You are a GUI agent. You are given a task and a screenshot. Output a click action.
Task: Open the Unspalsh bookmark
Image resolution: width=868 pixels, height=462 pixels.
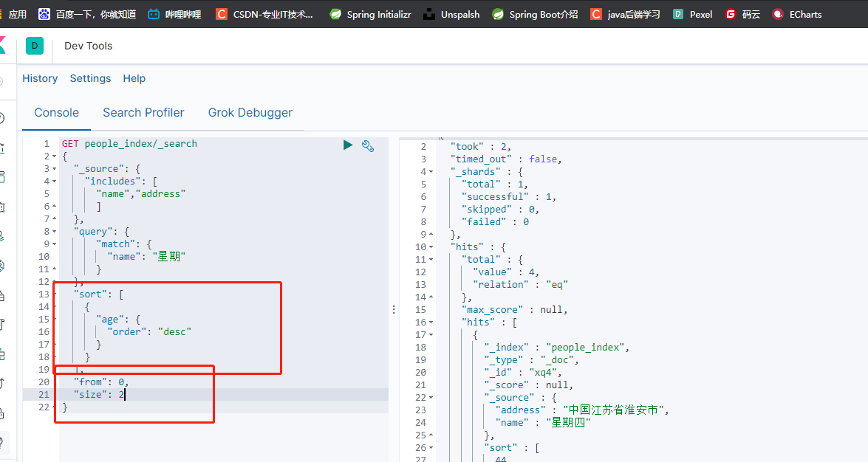[x=451, y=14]
